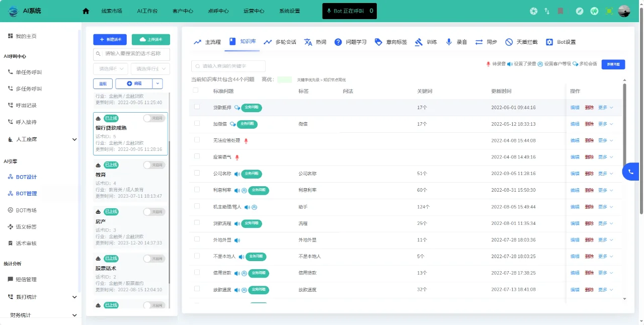
Task: Click the user avatar in top right
Action: 624,11
